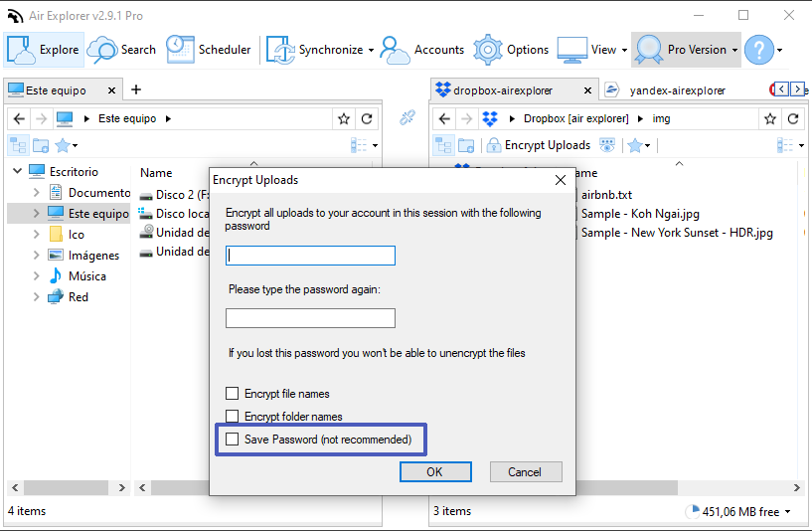
Task: Go back in the Dropbox pane
Action: pos(444,118)
